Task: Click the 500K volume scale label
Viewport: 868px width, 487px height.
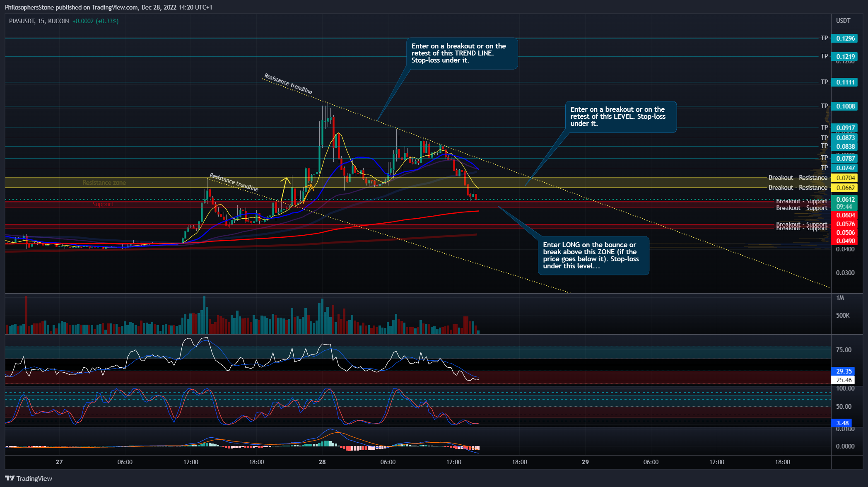Action: point(843,316)
